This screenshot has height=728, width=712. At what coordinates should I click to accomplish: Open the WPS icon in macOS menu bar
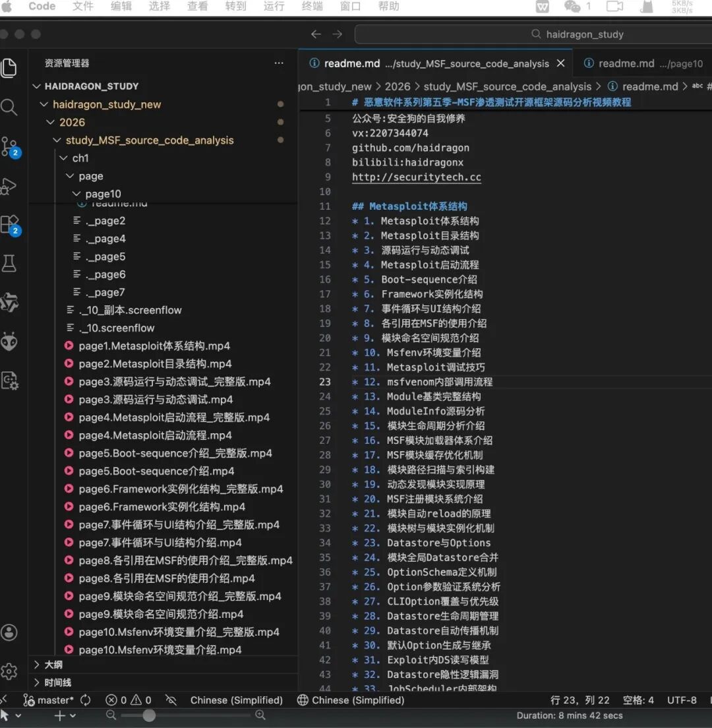(542, 7)
